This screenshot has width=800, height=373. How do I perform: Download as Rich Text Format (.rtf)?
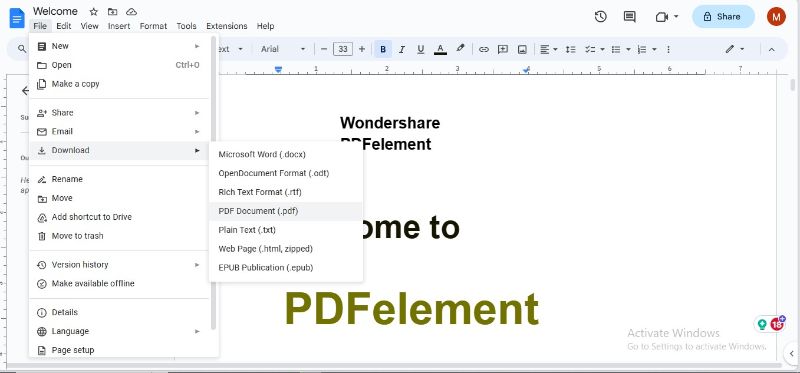(286, 192)
